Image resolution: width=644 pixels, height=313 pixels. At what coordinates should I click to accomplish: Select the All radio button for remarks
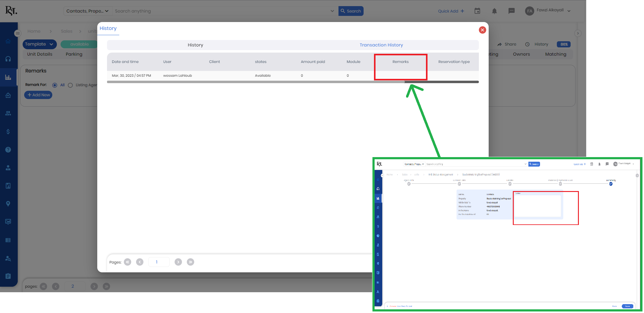pos(55,85)
